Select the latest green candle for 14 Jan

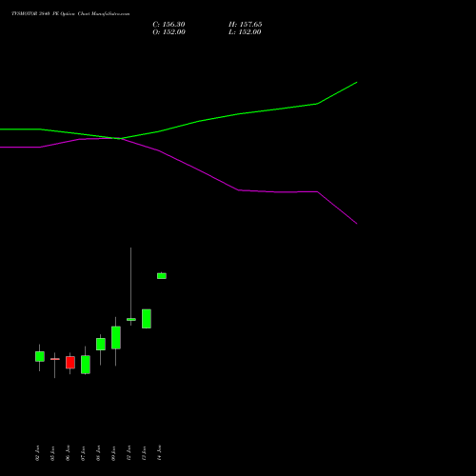[x=162, y=276]
